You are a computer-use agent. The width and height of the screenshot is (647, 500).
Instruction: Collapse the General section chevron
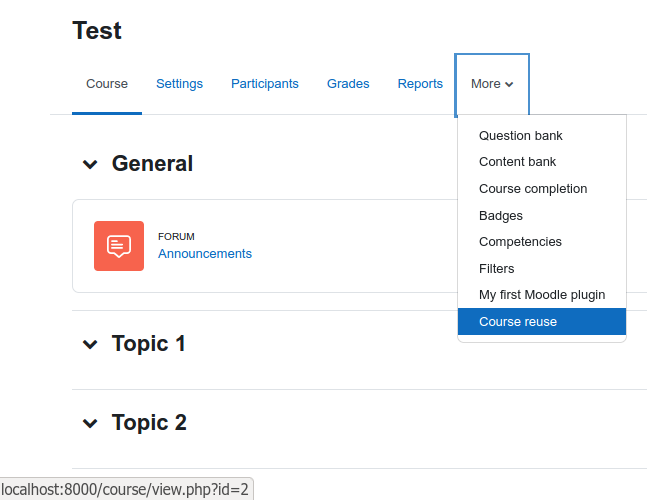point(90,164)
